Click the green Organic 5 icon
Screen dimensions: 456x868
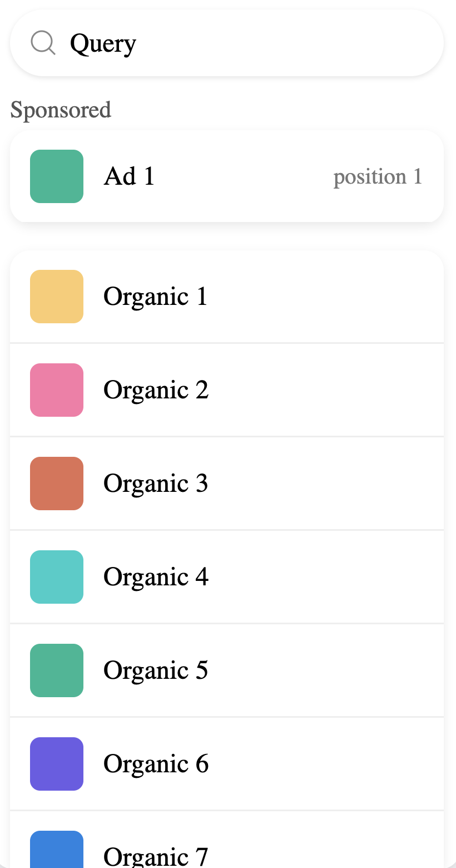pyautogui.click(x=57, y=670)
